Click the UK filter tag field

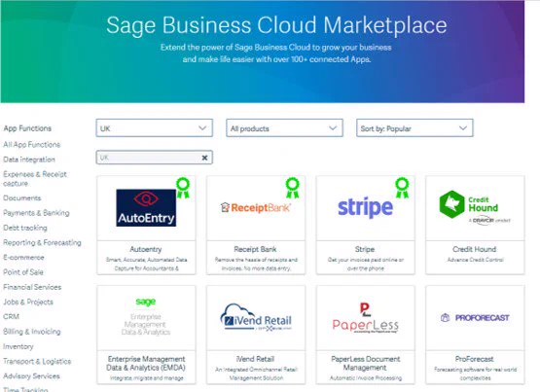coord(155,158)
